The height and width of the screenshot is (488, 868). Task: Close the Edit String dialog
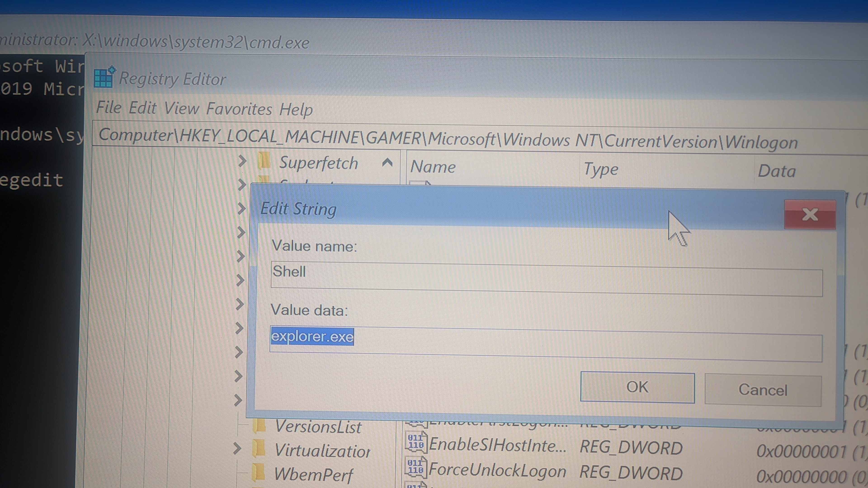[810, 215]
